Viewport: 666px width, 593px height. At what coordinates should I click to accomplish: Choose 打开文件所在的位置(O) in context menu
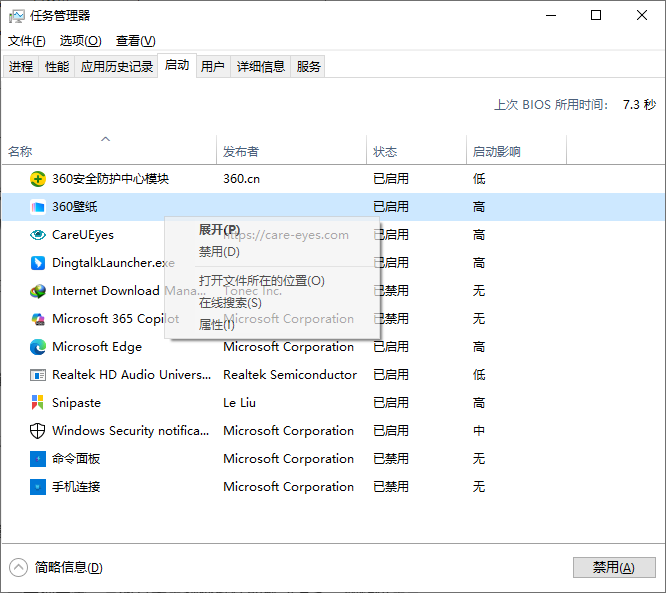click(272, 281)
